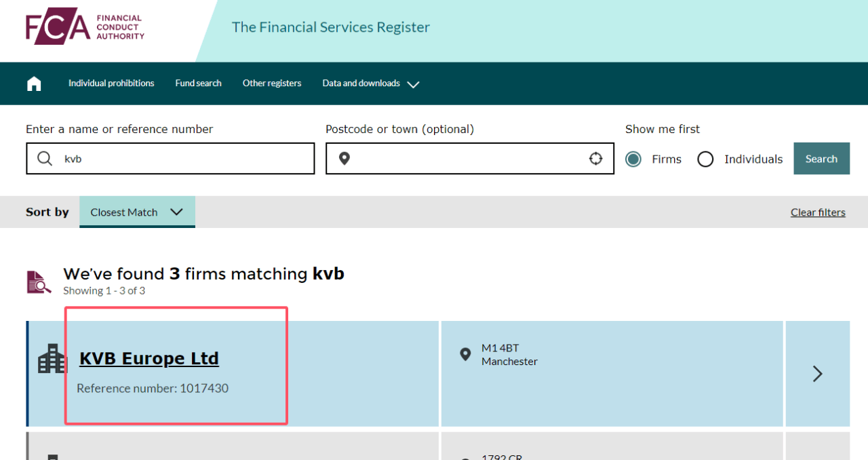Click the building icon beside KVB Europe Ltd
868x460 pixels.
click(x=52, y=358)
